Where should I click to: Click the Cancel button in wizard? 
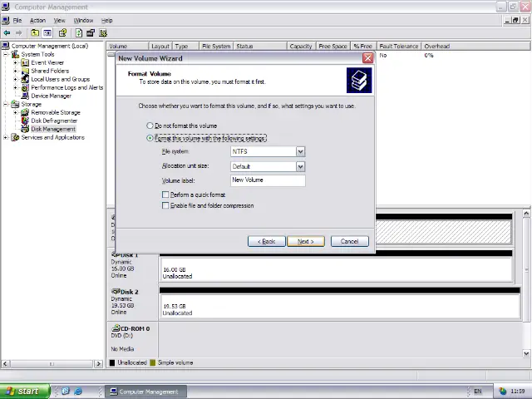pos(349,241)
